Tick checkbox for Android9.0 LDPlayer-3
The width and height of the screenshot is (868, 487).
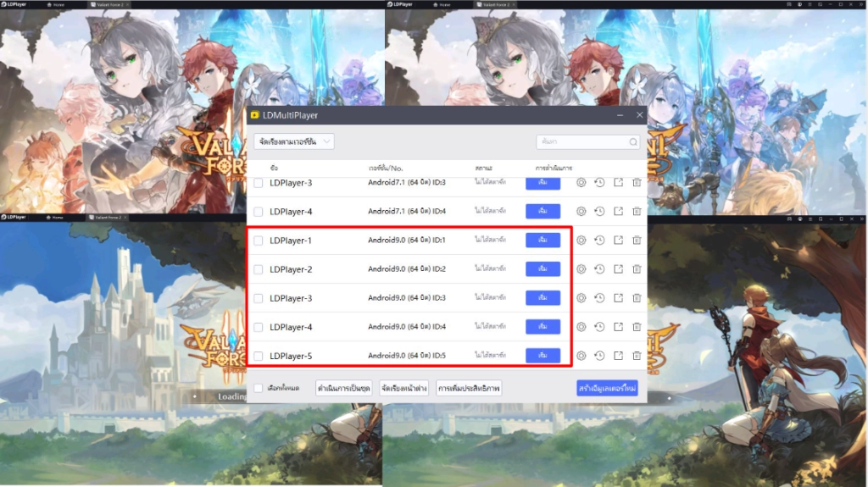click(258, 298)
